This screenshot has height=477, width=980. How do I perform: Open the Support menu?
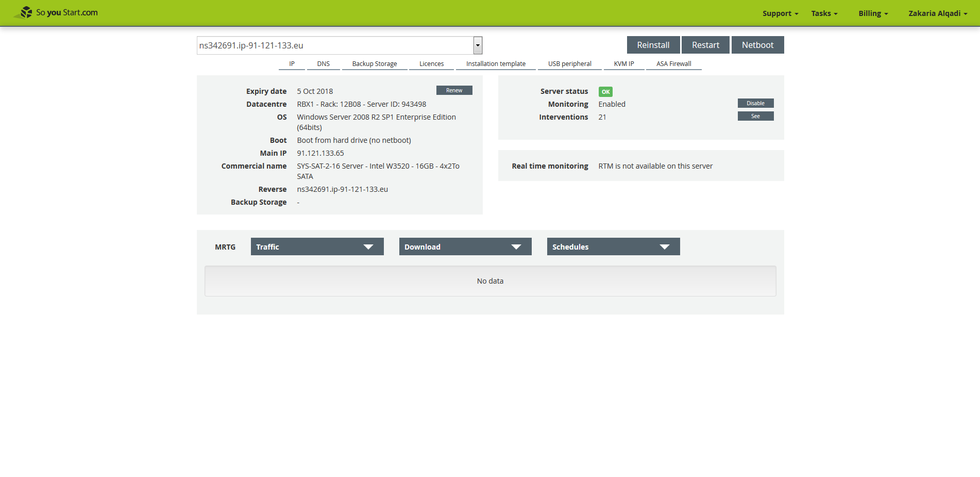point(780,13)
